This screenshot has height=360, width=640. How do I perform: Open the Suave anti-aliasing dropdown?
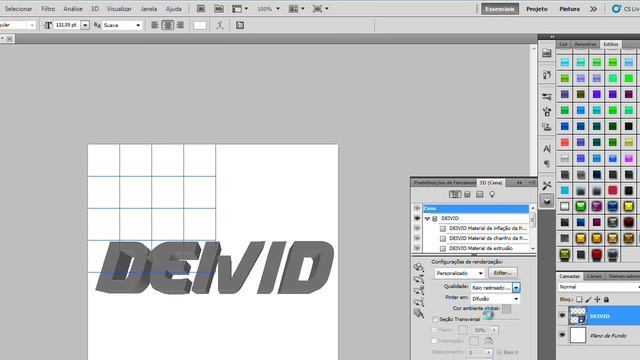click(x=122, y=25)
